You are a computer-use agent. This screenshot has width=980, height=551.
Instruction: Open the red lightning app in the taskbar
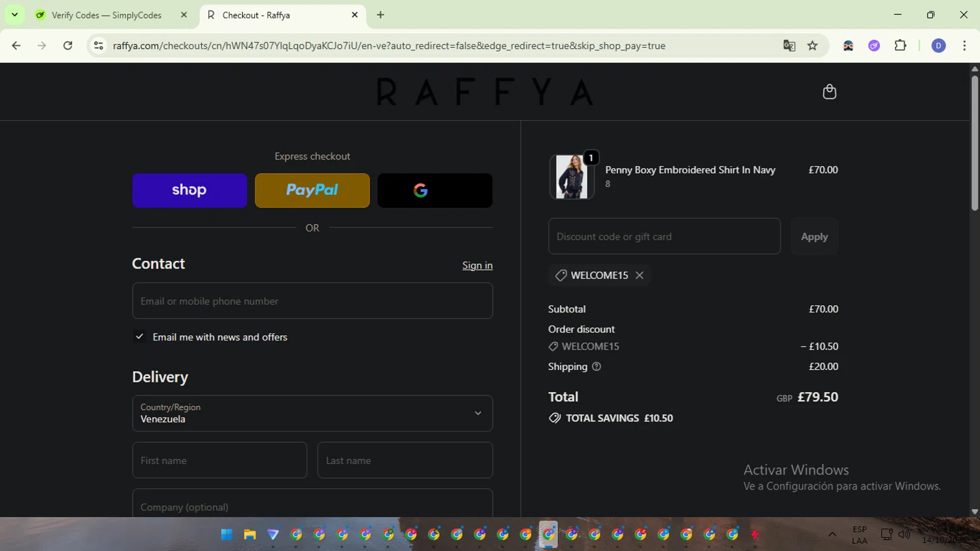[755, 535]
